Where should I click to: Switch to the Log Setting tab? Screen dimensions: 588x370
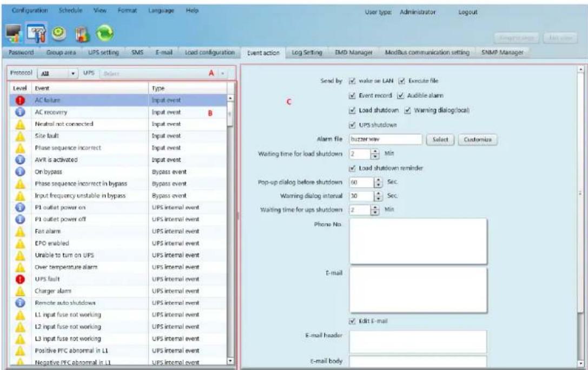tap(307, 52)
